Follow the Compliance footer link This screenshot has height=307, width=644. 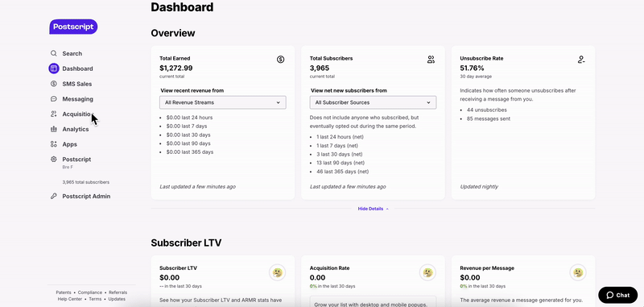tap(90, 292)
